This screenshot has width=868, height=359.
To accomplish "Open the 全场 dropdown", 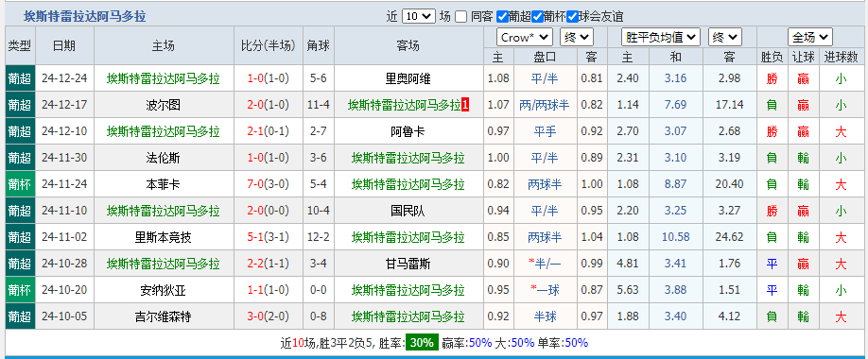I will point(810,37).
